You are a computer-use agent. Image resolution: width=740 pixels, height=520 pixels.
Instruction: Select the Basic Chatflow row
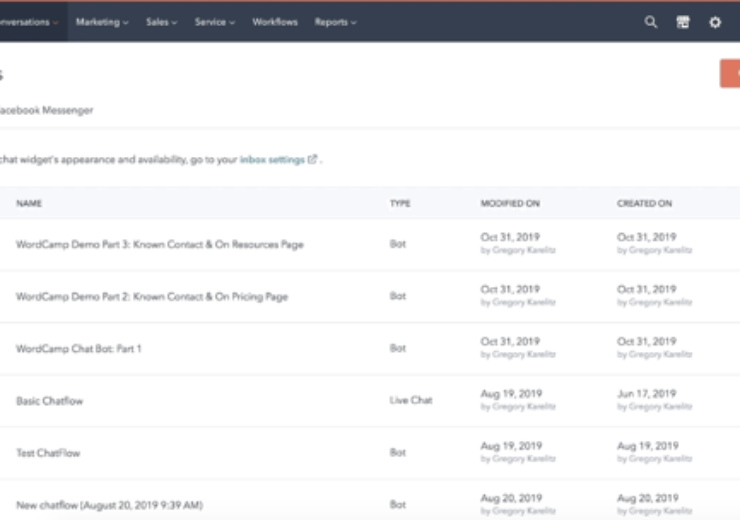(x=49, y=401)
